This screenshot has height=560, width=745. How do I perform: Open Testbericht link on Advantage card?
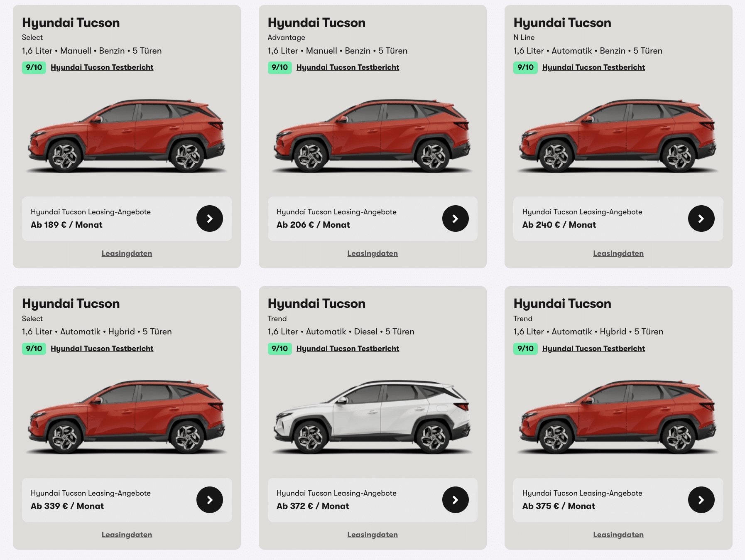tap(348, 67)
